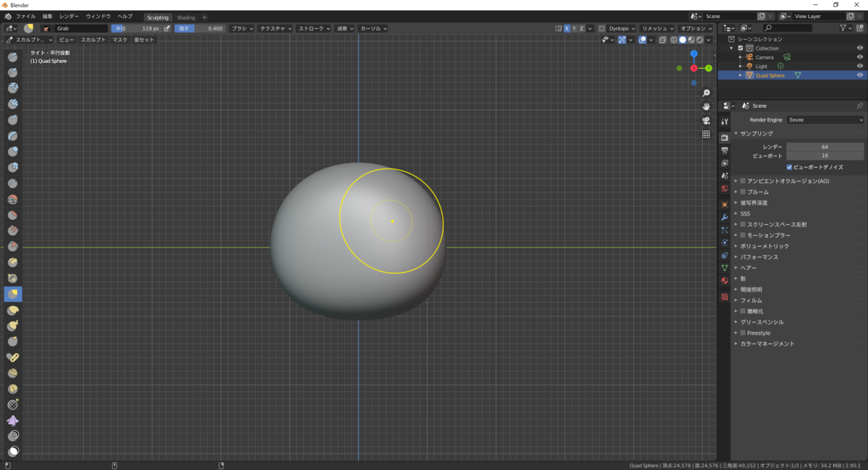Image resolution: width=868 pixels, height=470 pixels.
Task: Open the Tool properties tab icon
Action: coord(724,121)
